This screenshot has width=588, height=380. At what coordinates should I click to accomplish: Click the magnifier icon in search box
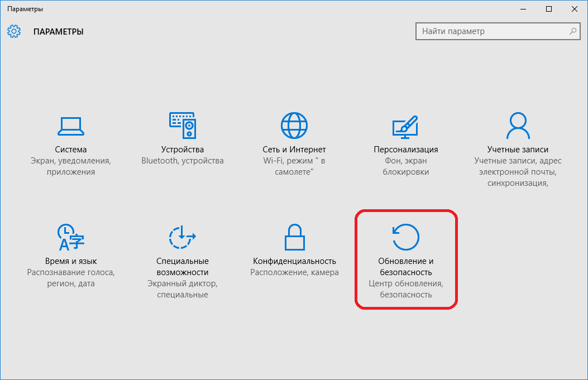572,31
